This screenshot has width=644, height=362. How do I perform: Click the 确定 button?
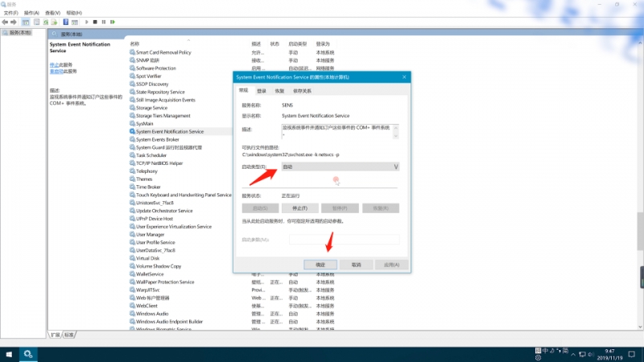[320, 265]
